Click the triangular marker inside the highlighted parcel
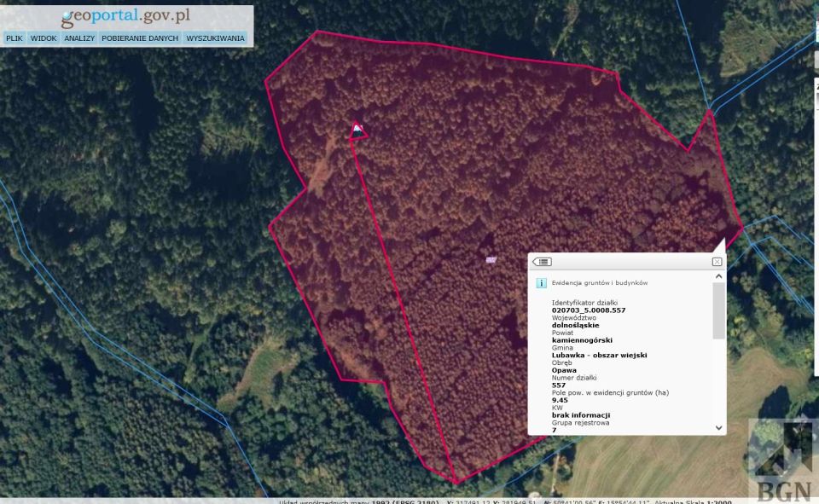This screenshot has width=819, height=504. pos(357,130)
